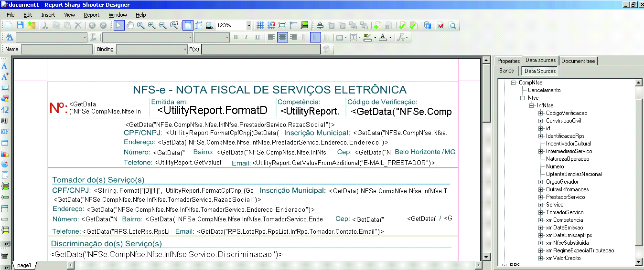Click the add page icon with green plus
The height and width of the screenshot is (270, 644).
(x=377, y=25)
